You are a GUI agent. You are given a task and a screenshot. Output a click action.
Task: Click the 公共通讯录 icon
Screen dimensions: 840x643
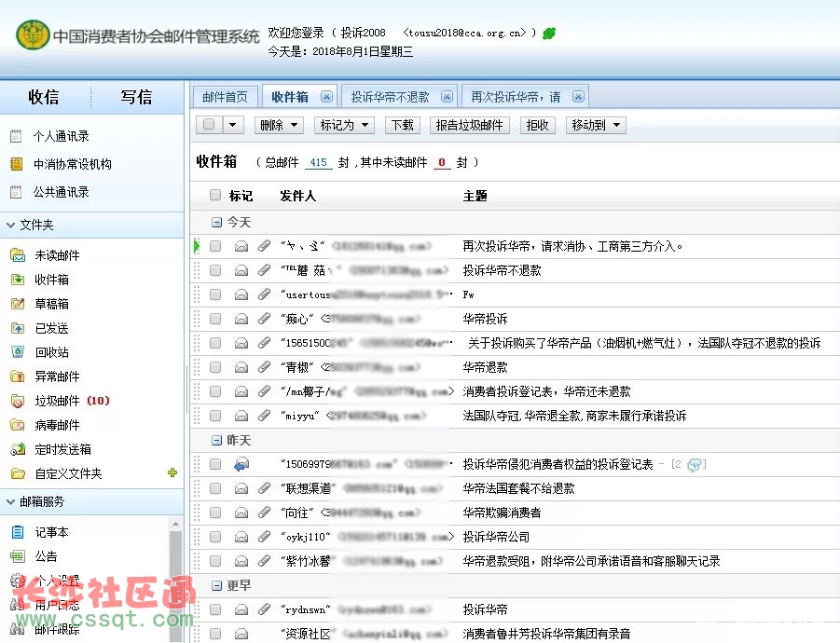16,192
